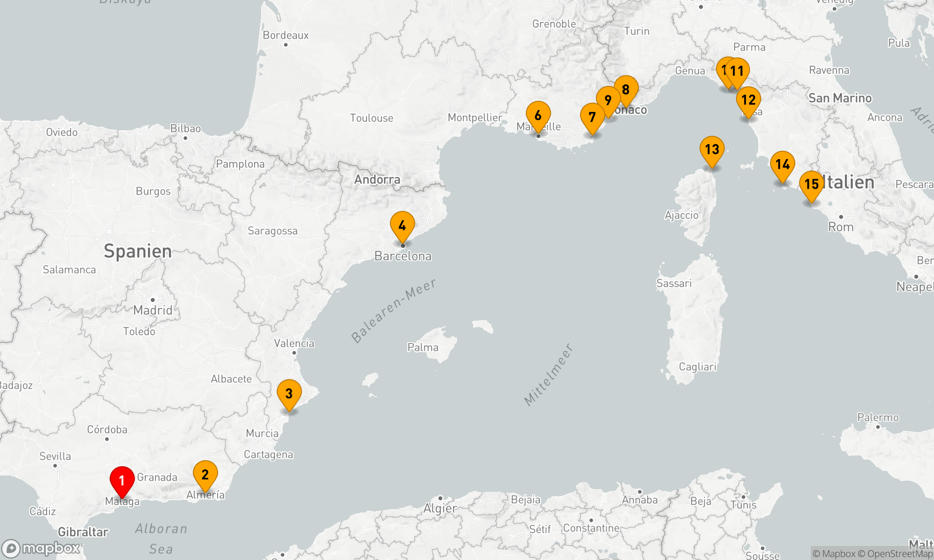934x560 pixels.
Task: Select marker number 6 at Marseille
Action: [538, 115]
